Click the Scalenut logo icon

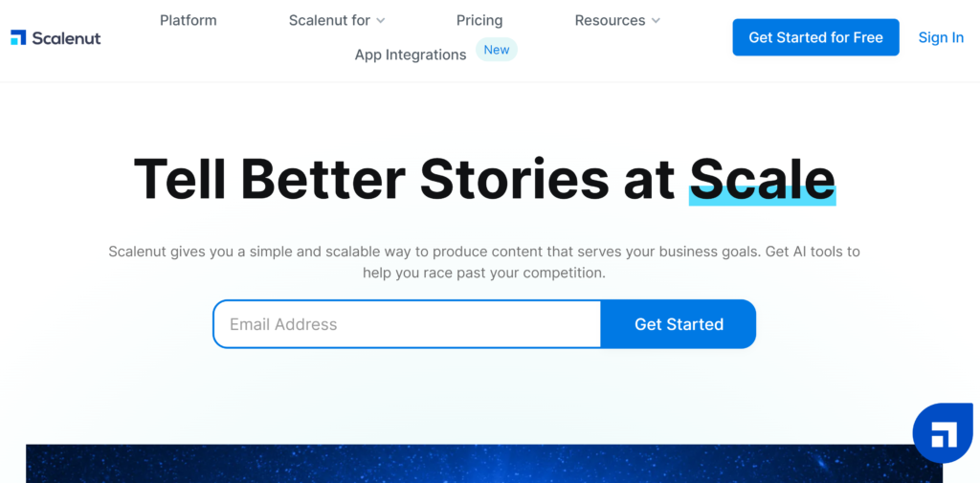[x=18, y=37]
